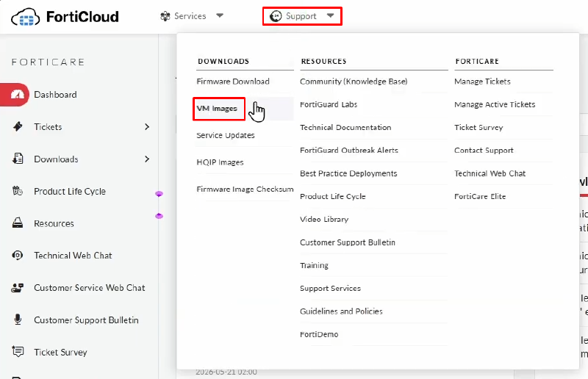Open Best Practice Deployments
Image resolution: width=588 pixels, height=379 pixels.
[x=348, y=173]
